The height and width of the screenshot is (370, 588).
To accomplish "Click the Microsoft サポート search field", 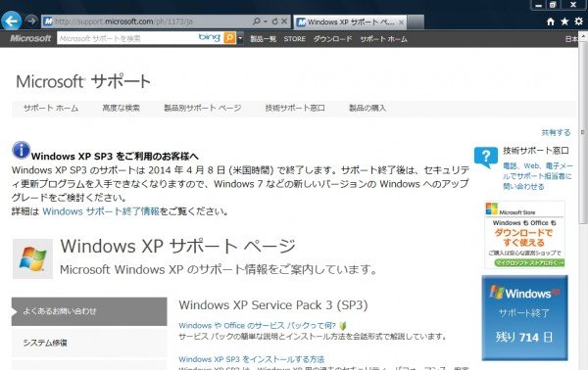I will tap(127, 38).
